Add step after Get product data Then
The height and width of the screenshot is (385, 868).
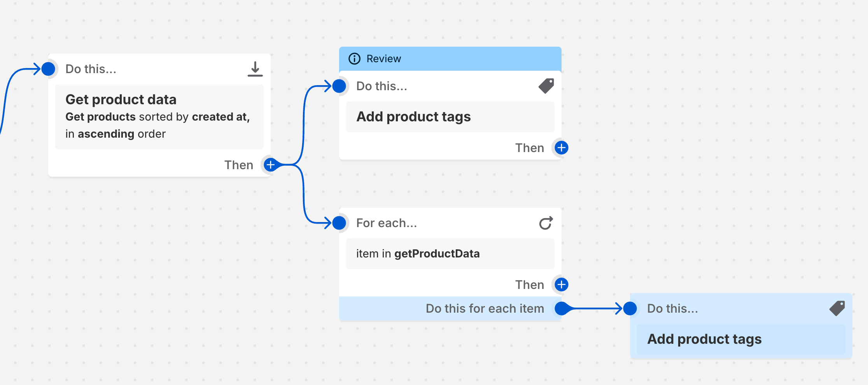click(270, 165)
